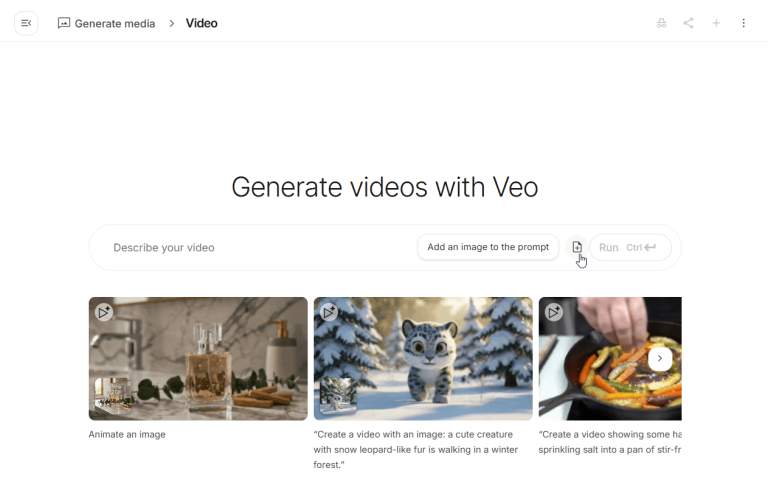768x499 pixels.
Task: Click the breadcrumb chevron before Video
Action: tap(171, 24)
